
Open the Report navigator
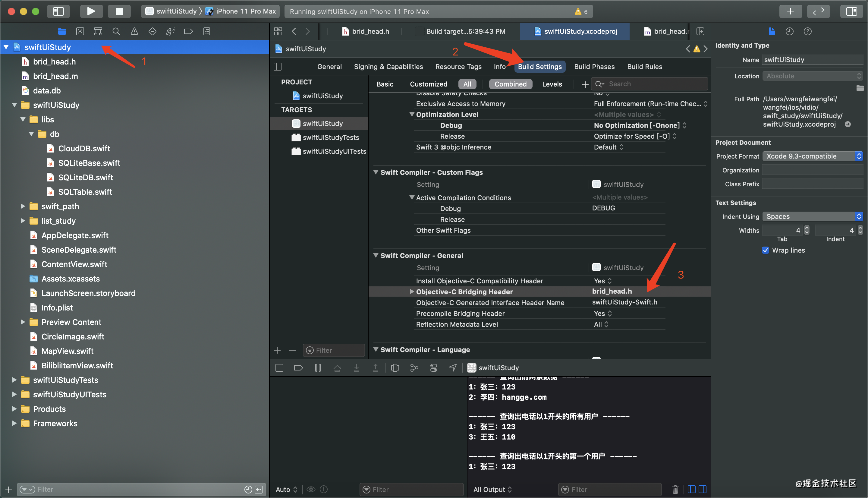point(206,31)
